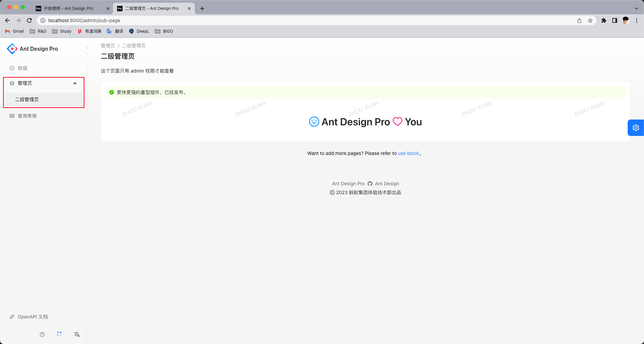
Task: Open the Ant Design footer link
Action: [x=387, y=184]
